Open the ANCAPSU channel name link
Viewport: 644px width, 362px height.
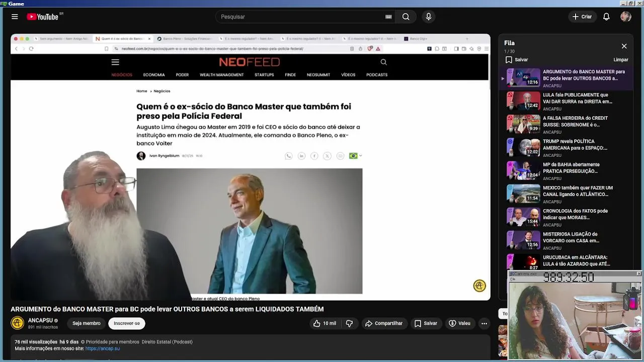[x=40, y=320]
